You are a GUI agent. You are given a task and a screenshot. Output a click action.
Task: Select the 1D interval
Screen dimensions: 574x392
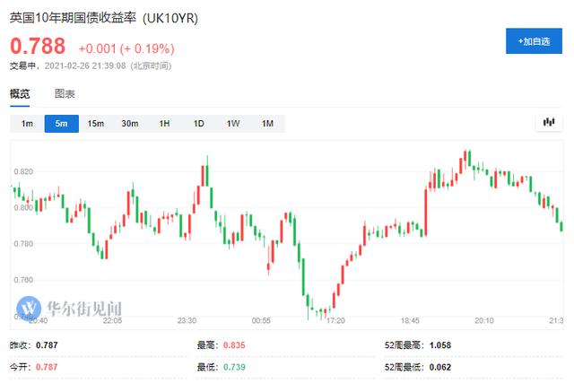[199, 124]
